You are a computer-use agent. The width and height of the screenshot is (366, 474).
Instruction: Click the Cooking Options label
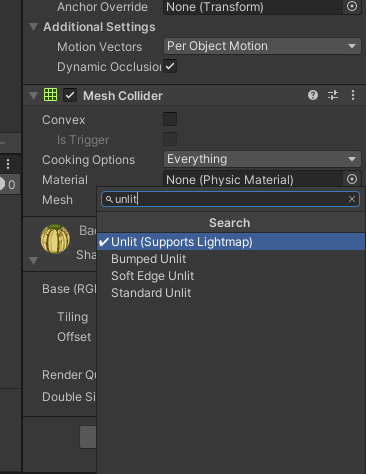click(89, 160)
